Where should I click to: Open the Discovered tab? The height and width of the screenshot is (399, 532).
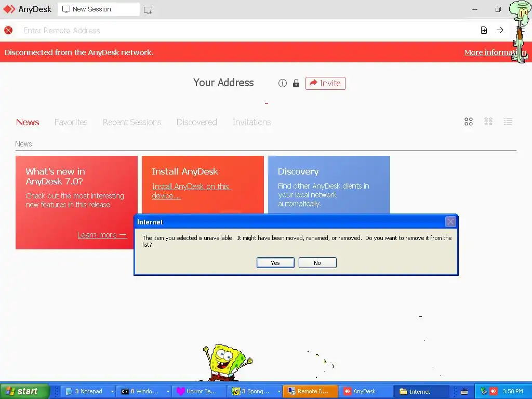coord(196,122)
